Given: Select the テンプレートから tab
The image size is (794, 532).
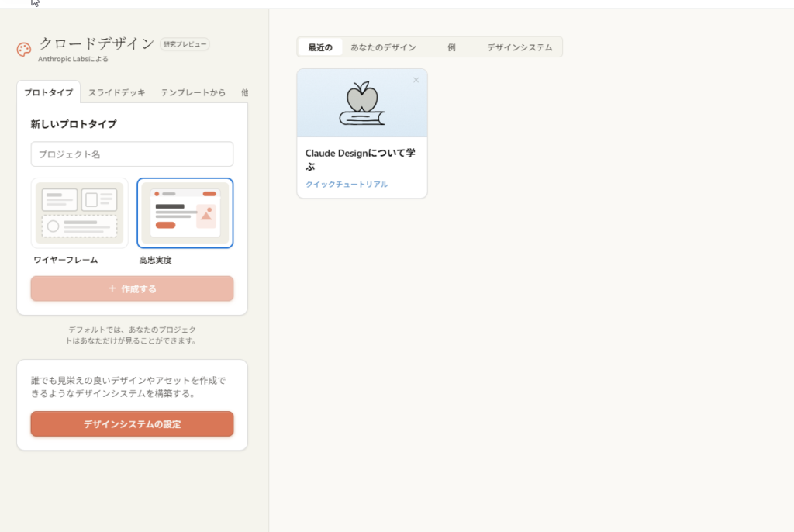Looking at the screenshot, I should click(x=193, y=92).
